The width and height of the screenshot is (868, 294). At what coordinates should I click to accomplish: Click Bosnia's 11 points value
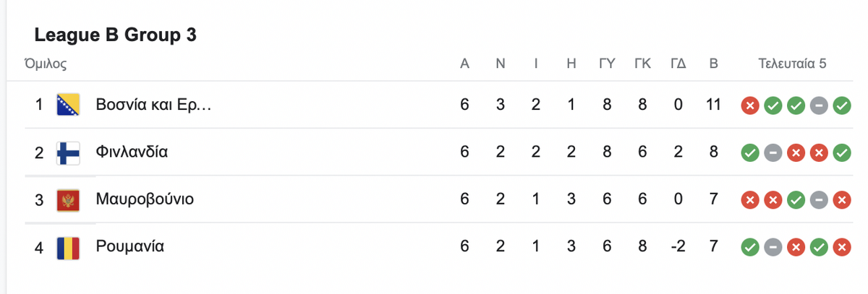(x=713, y=105)
